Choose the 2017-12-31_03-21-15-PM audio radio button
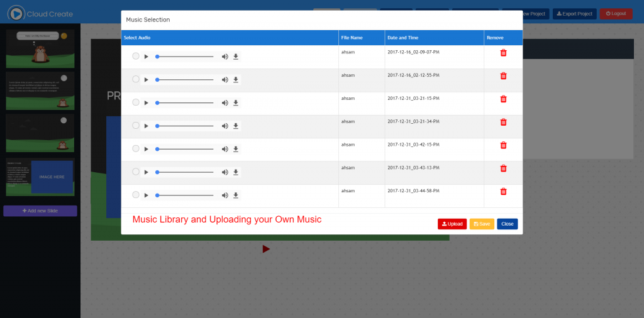The height and width of the screenshot is (318, 644). click(135, 102)
